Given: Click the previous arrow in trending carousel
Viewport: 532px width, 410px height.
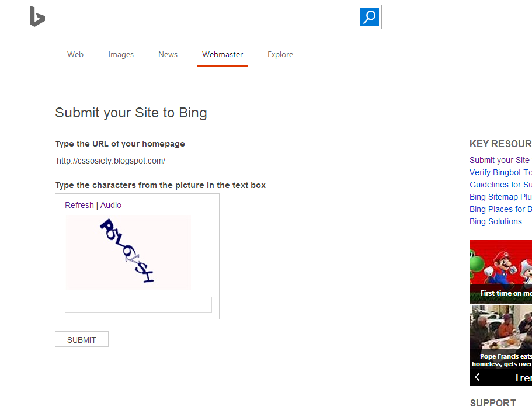Looking at the screenshot, I should tap(477, 377).
